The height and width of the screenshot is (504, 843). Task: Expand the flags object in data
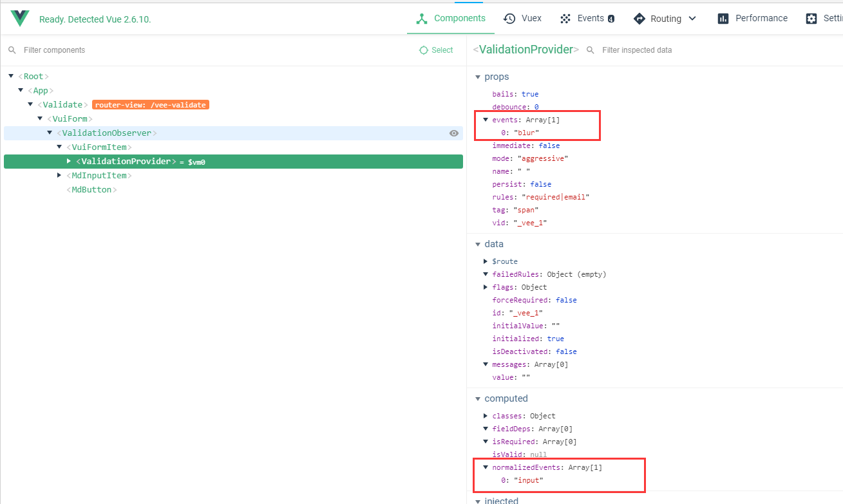tap(485, 286)
